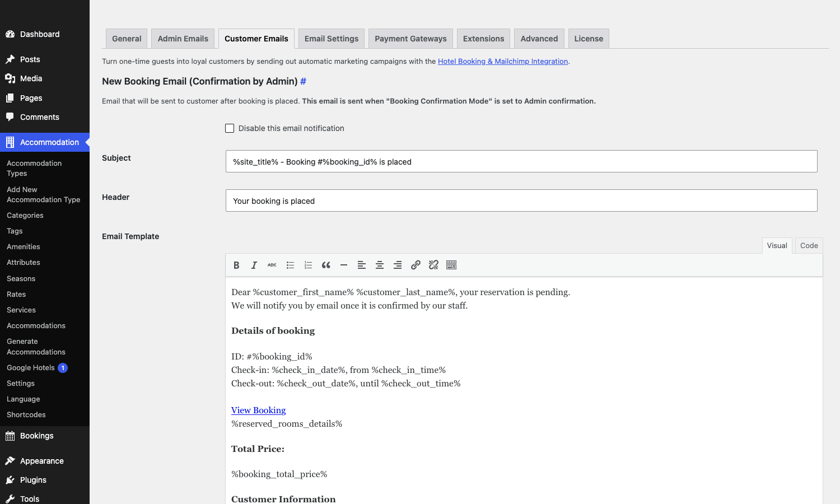The image size is (840, 504).
Task: Open the Advanced tab
Action: click(539, 39)
